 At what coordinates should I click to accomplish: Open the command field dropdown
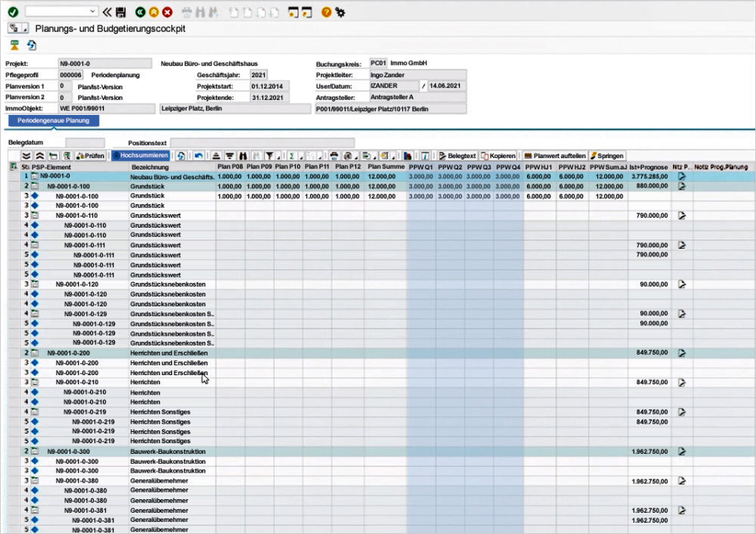click(x=91, y=11)
